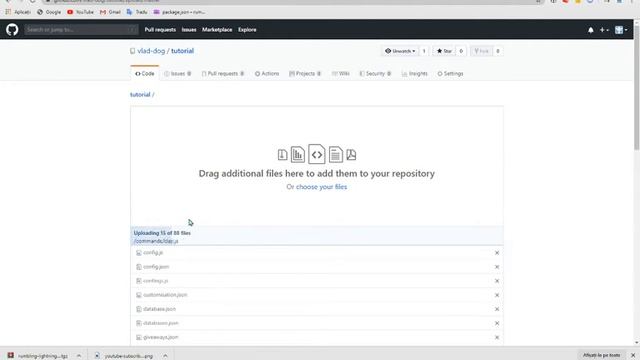Open the tutorial repository title link

point(182,51)
